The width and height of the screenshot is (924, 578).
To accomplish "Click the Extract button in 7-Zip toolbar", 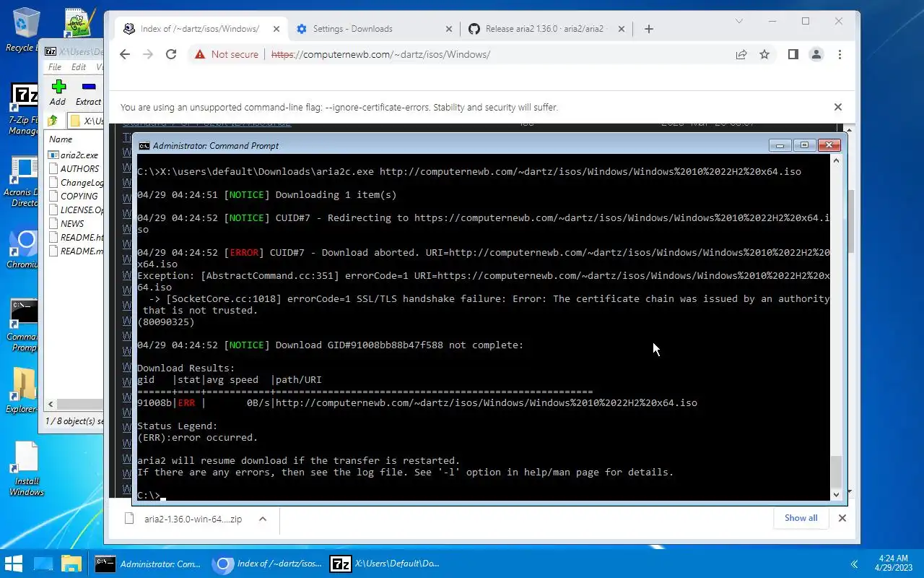I will [x=89, y=92].
